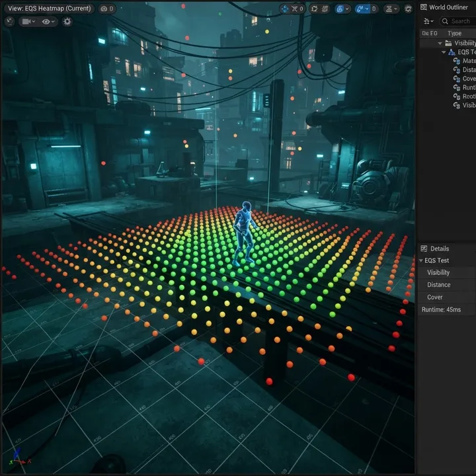Collapse the Visibility folder in the outliner
Image resolution: width=476 pixels, height=476 pixels.
point(440,44)
